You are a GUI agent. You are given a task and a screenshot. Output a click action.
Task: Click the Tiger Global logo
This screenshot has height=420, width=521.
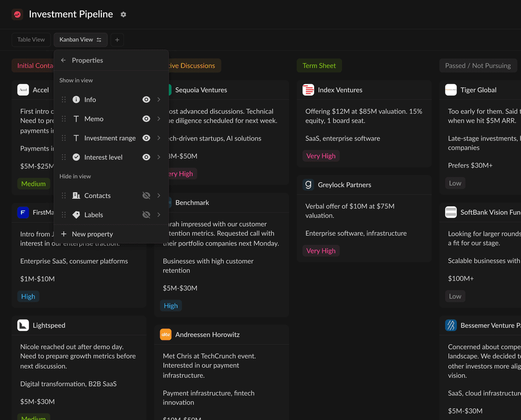pyautogui.click(x=451, y=90)
